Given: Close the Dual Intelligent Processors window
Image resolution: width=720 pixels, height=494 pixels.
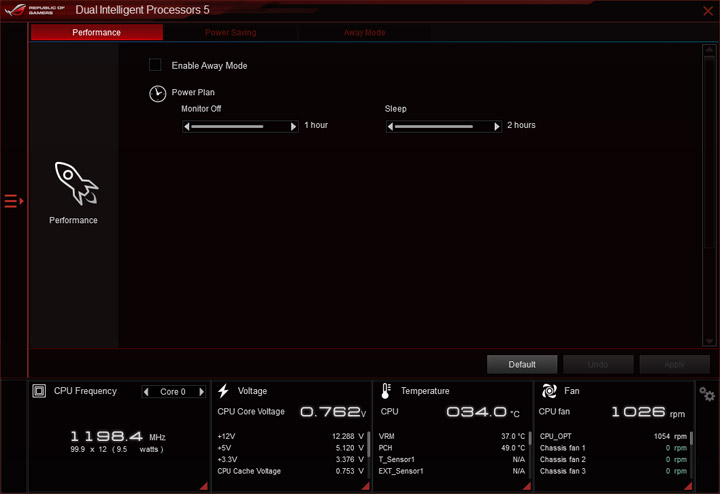Looking at the screenshot, I should point(708,11).
